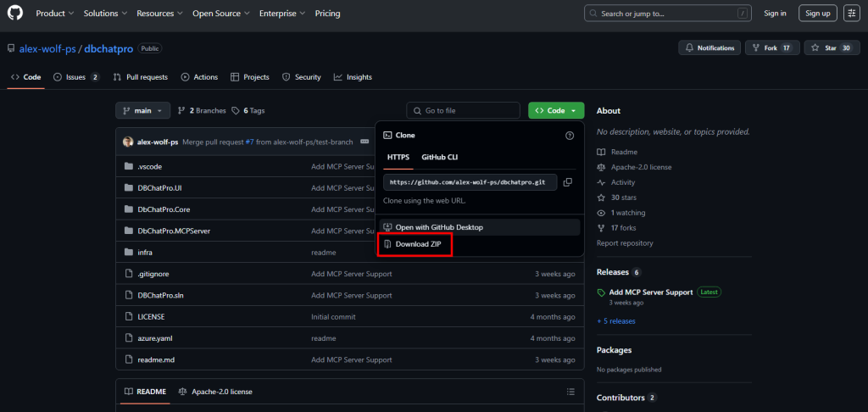The width and height of the screenshot is (868, 412).
Task: Click the Sign up button
Action: pos(818,14)
